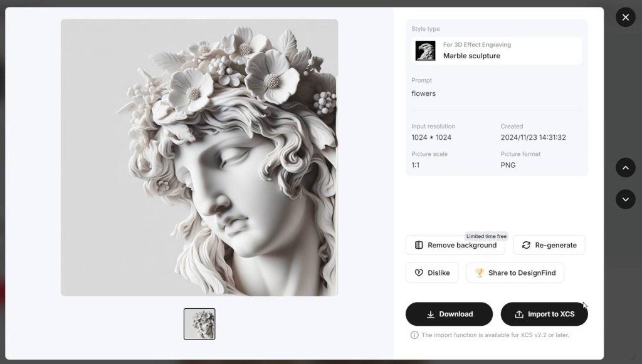Download the generated image
The height and width of the screenshot is (364, 642).
coord(449,314)
